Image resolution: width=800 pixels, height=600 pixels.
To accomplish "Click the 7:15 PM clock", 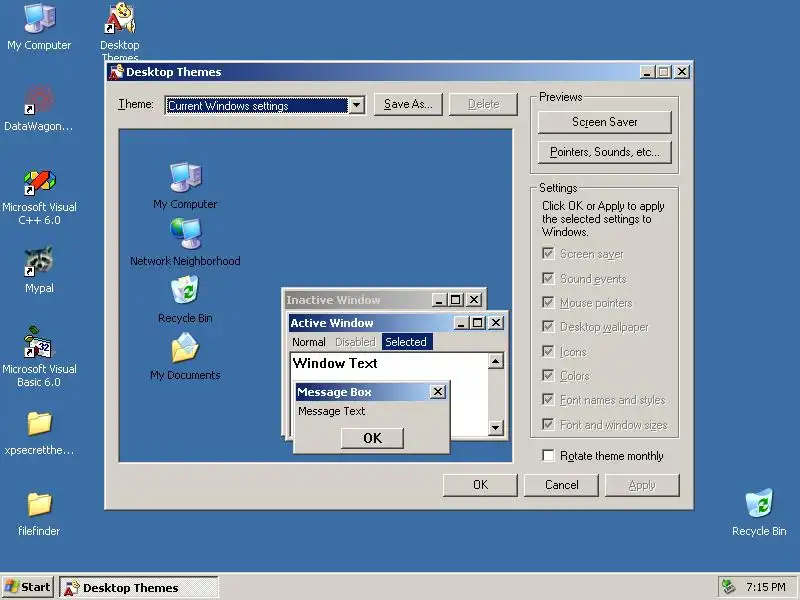I will [x=765, y=587].
